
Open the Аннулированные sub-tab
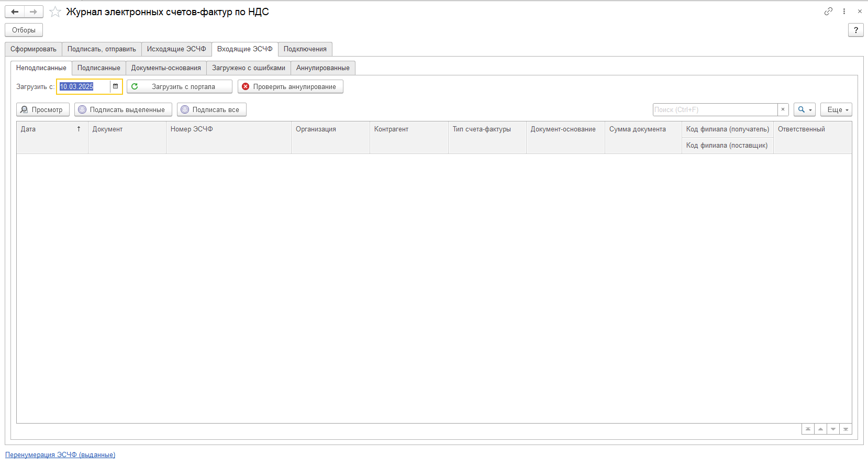coord(322,68)
